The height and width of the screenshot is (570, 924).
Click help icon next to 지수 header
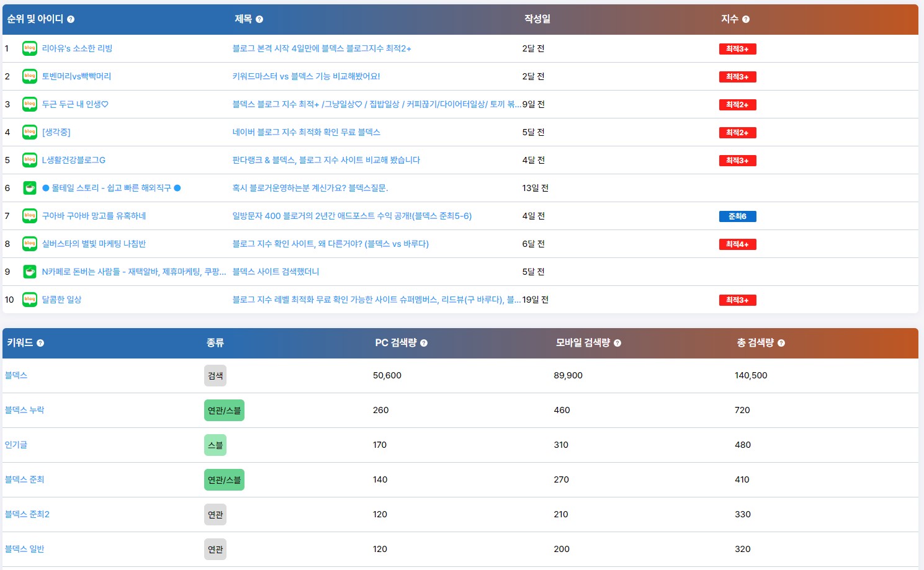(746, 19)
